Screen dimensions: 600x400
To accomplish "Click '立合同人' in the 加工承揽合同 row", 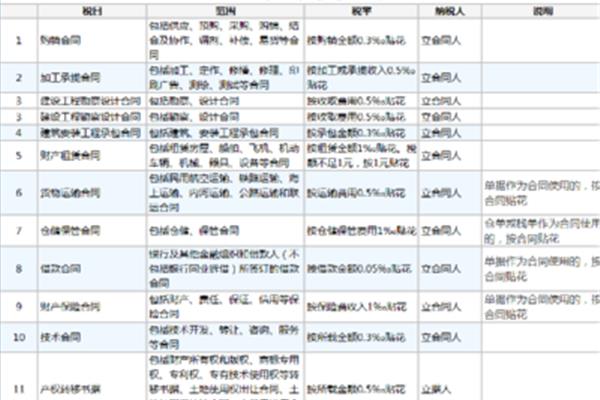I will click(440, 78).
